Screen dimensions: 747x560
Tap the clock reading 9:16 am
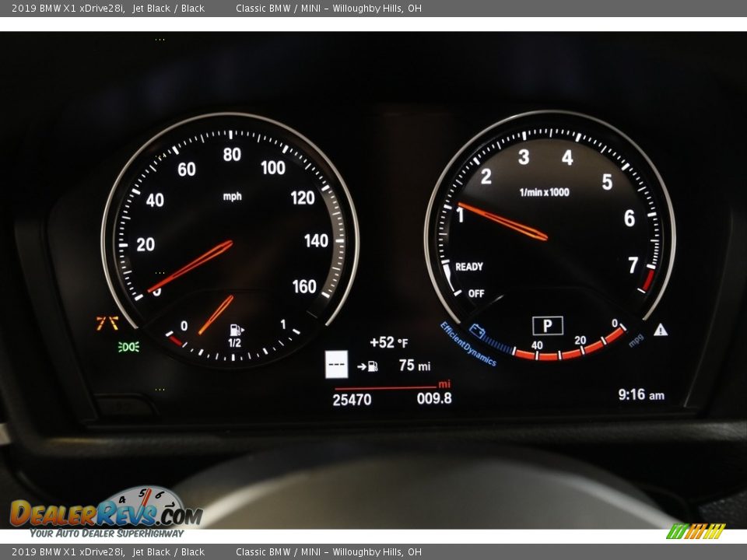coord(640,395)
